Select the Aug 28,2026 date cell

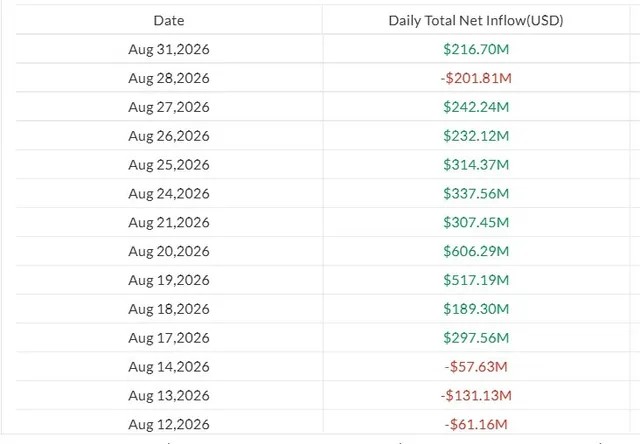[169, 78]
